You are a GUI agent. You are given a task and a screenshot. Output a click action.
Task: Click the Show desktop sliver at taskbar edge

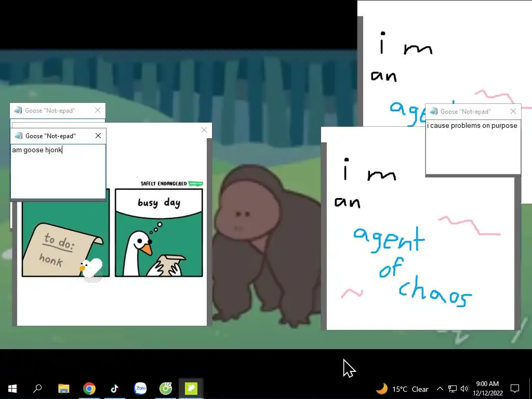(x=530, y=389)
